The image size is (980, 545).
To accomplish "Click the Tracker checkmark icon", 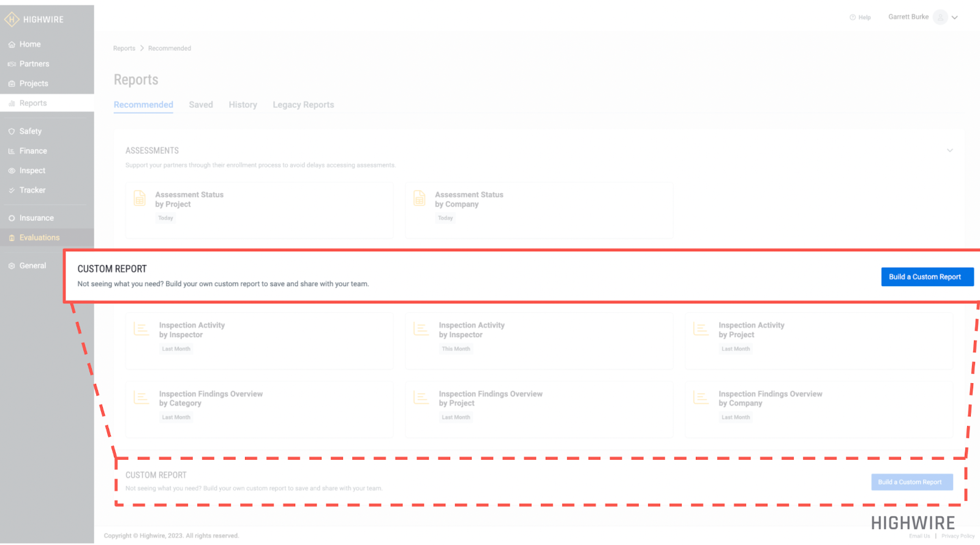I will (x=12, y=191).
